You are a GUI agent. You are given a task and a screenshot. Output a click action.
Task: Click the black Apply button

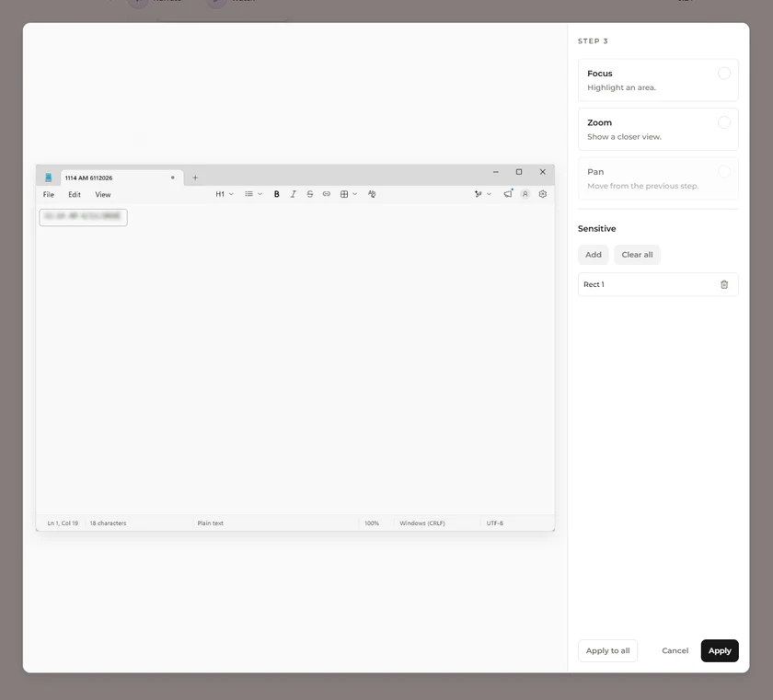(x=720, y=650)
